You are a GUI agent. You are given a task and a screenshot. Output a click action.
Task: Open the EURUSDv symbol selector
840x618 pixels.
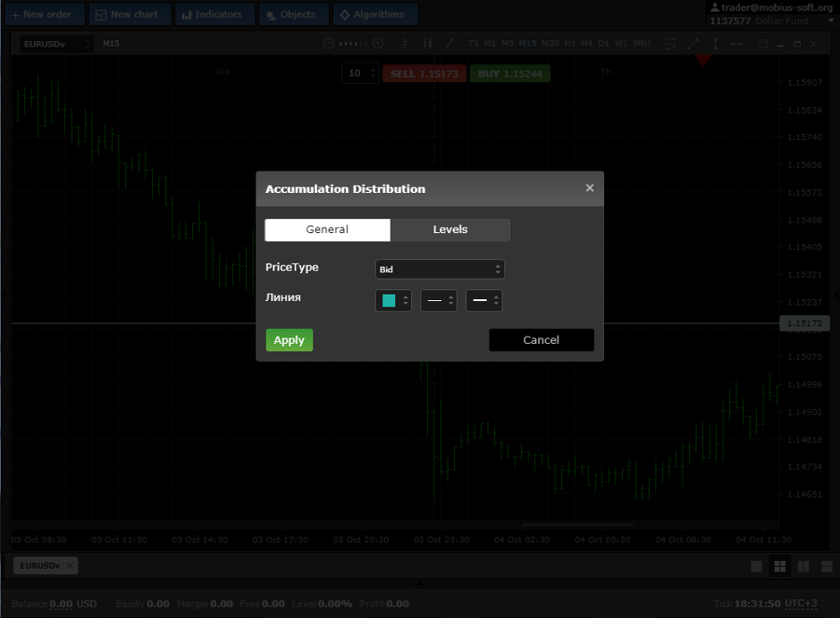pyautogui.click(x=56, y=44)
